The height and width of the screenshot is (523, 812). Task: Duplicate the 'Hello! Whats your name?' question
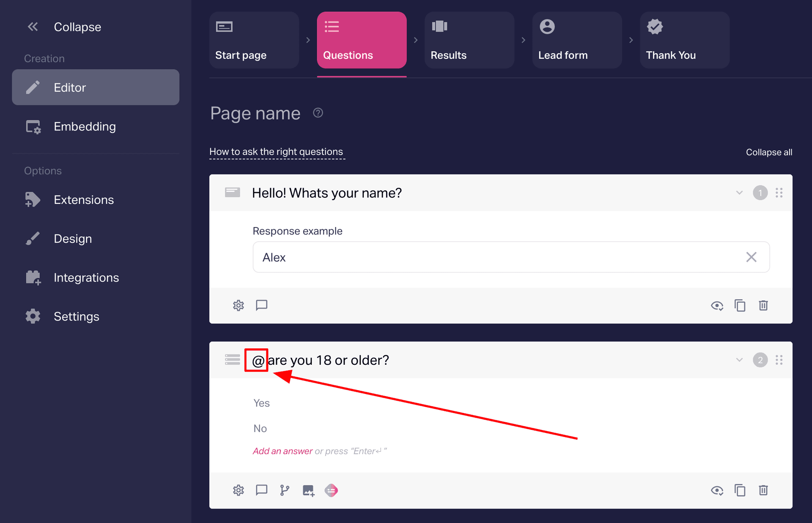click(740, 306)
